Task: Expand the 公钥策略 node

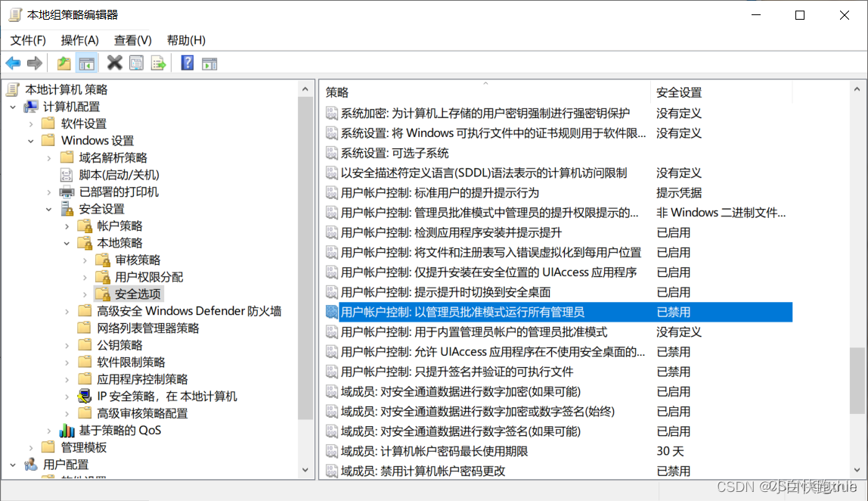Action: click(67, 345)
